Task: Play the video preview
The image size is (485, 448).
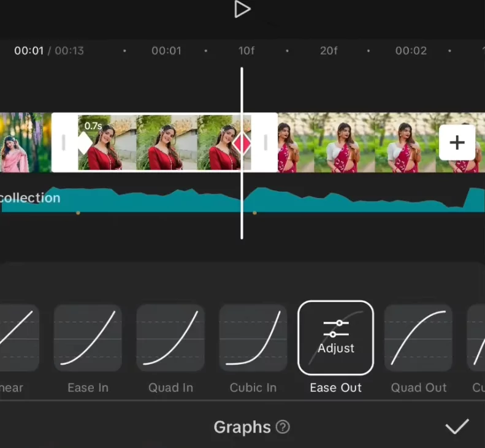Action: 242,9
